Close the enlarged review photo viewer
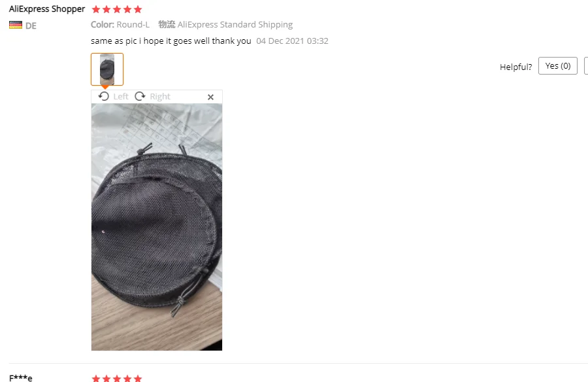Image resolution: width=588 pixels, height=382 pixels. [x=211, y=97]
